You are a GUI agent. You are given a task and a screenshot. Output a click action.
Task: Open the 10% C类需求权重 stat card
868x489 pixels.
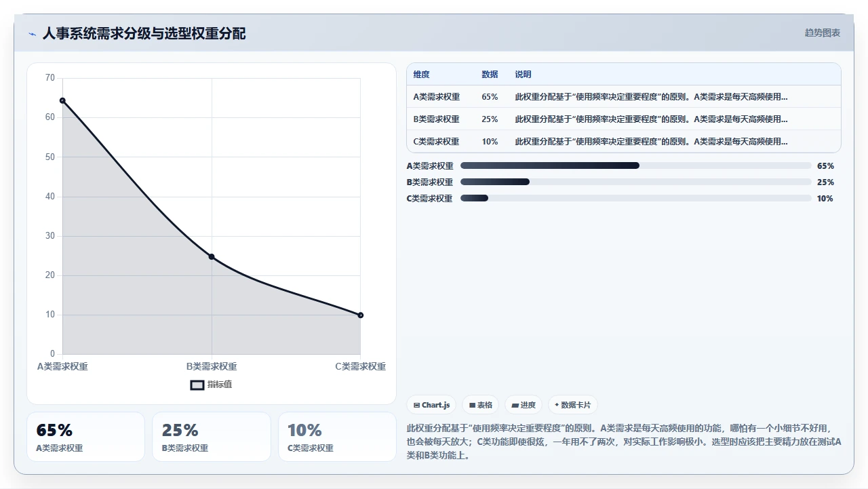pyautogui.click(x=337, y=437)
